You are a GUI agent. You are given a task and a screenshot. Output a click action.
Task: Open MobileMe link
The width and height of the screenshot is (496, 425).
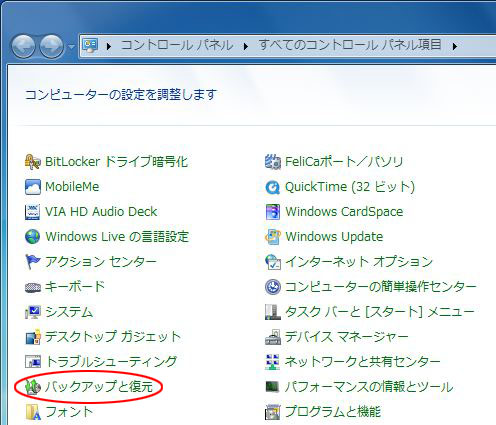(x=72, y=187)
